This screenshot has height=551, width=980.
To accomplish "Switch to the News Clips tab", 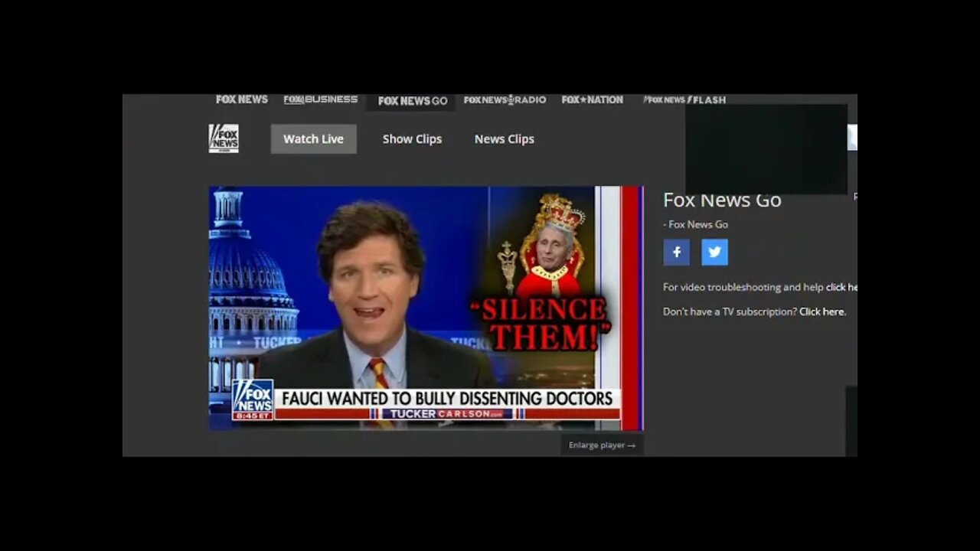I will [504, 139].
